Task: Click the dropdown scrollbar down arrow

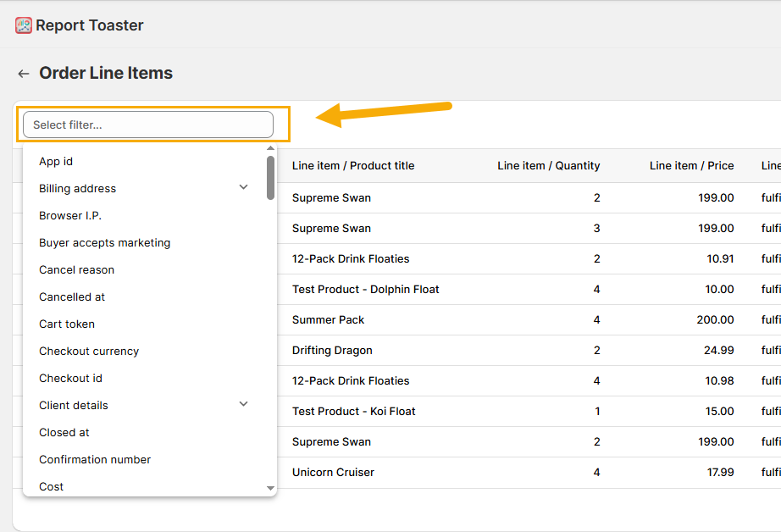Action: pos(270,488)
